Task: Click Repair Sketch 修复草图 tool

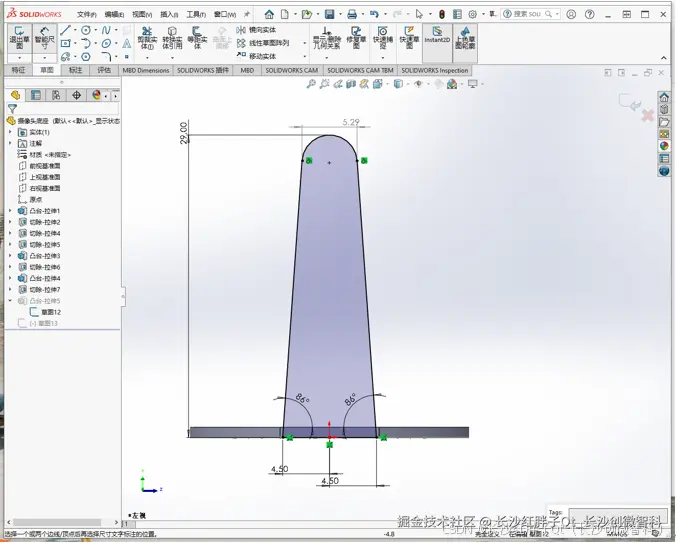Action: pos(356,38)
